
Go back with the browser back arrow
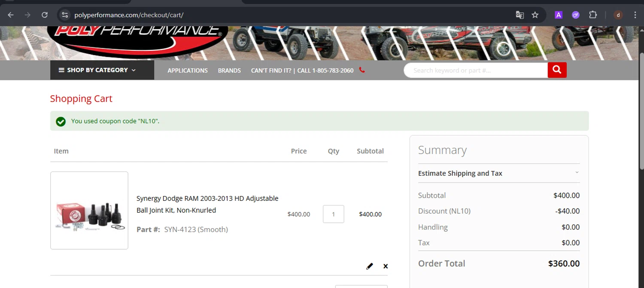(x=11, y=15)
